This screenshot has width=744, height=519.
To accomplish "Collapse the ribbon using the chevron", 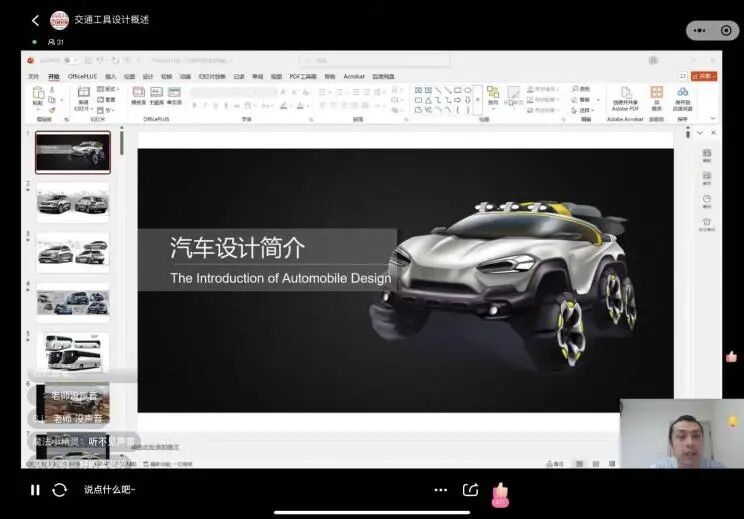I will (x=713, y=119).
